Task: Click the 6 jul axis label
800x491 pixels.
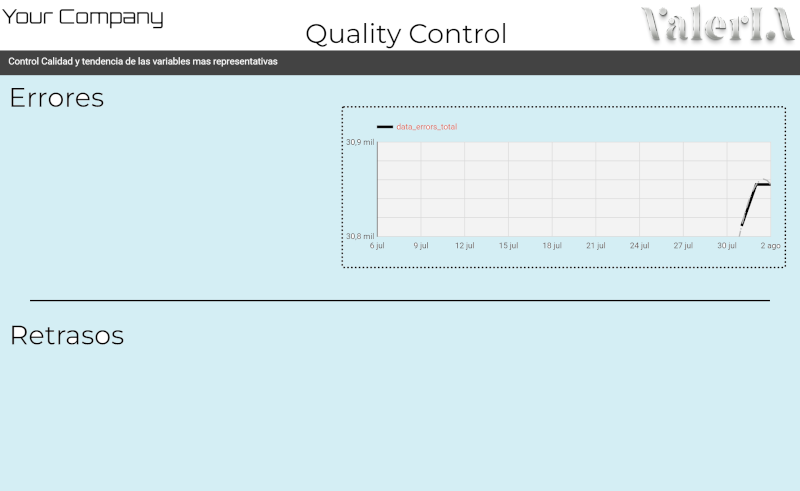Action: tap(377, 246)
